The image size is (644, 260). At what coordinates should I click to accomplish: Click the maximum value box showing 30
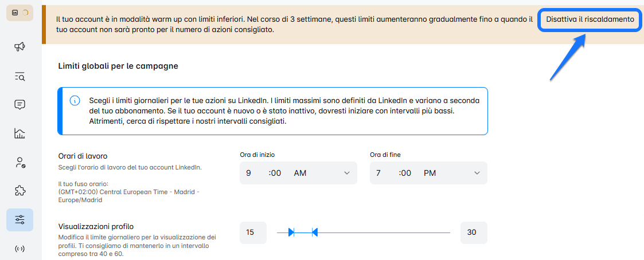point(472,233)
